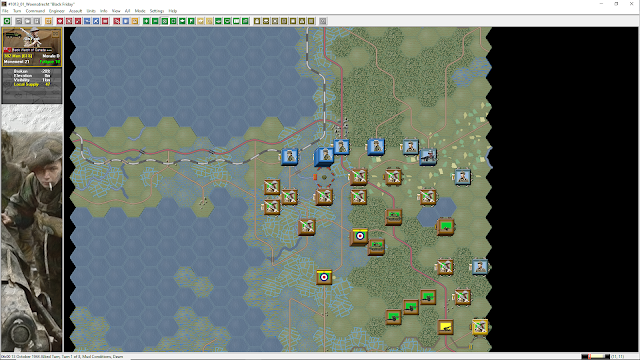640x360 pixels.
Task: Click the first olive toolbar icon
Action: [257, 21]
